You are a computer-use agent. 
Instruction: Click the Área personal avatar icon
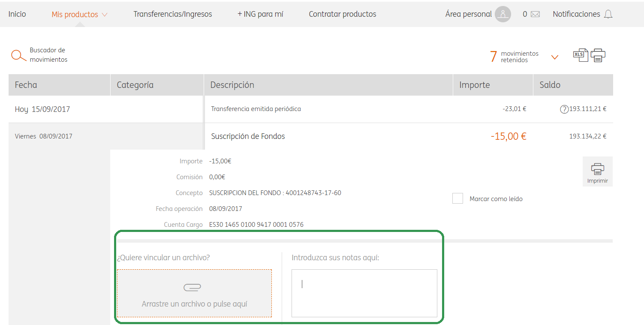(x=503, y=14)
